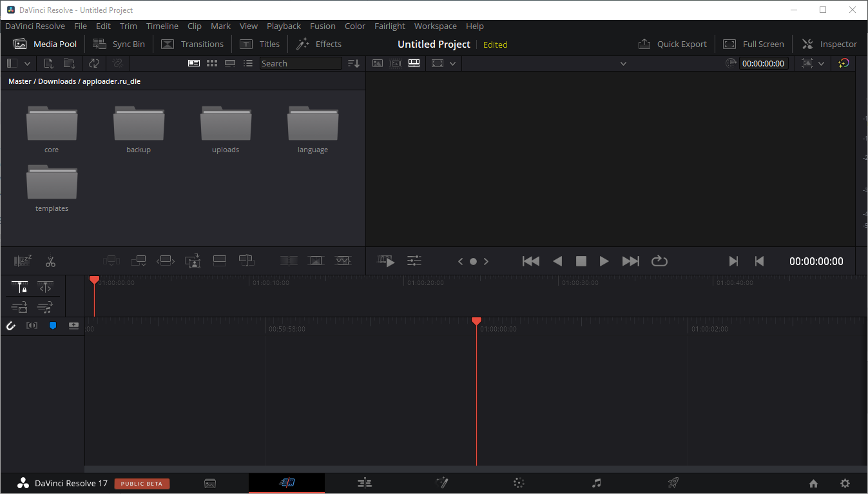Image resolution: width=868 pixels, height=494 pixels.
Task: Enable Locked Playhead timeline mode
Action: coord(19,287)
